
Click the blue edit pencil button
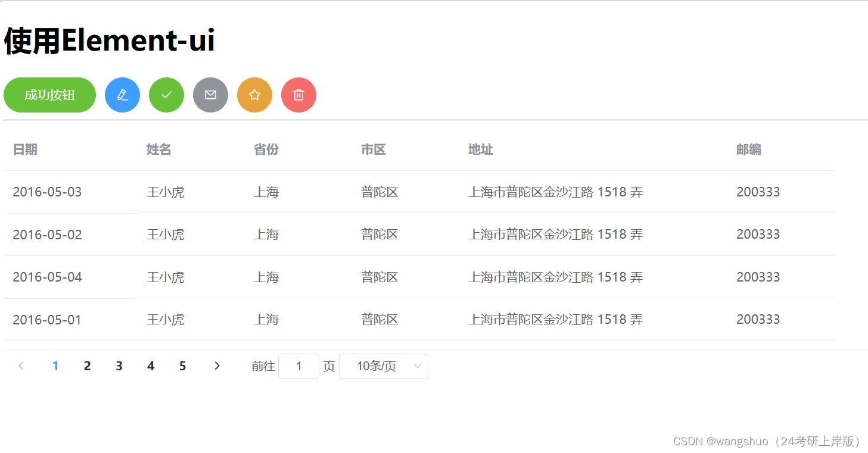[123, 95]
